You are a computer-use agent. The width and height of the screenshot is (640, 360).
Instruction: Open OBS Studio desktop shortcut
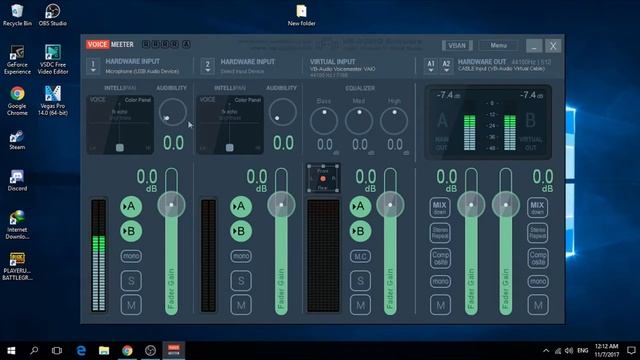pyautogui.click(x=53, y=15)
